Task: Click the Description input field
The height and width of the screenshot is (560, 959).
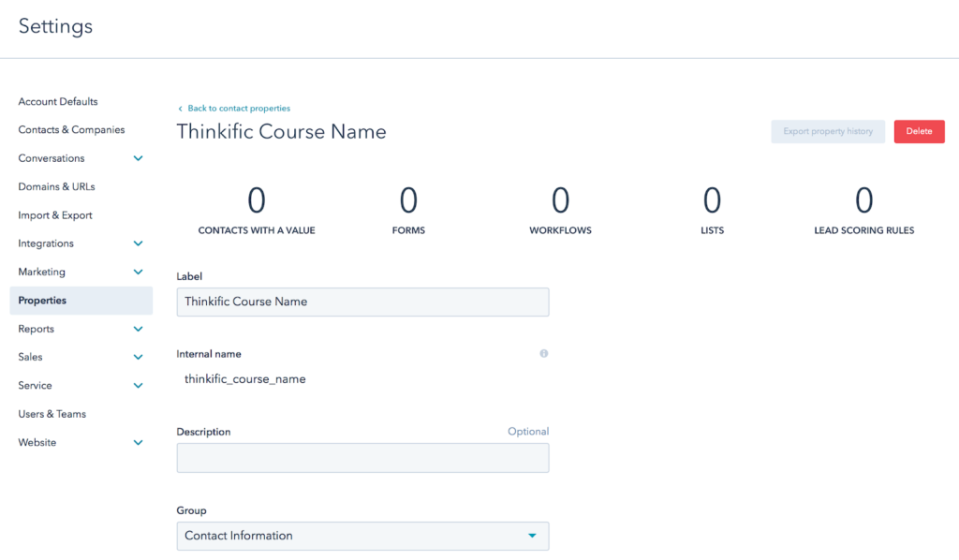Action: (362, 458)
